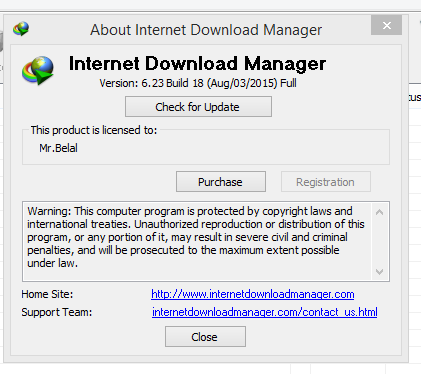Click the warning text scroll up arrow

[x=379, y=212]
